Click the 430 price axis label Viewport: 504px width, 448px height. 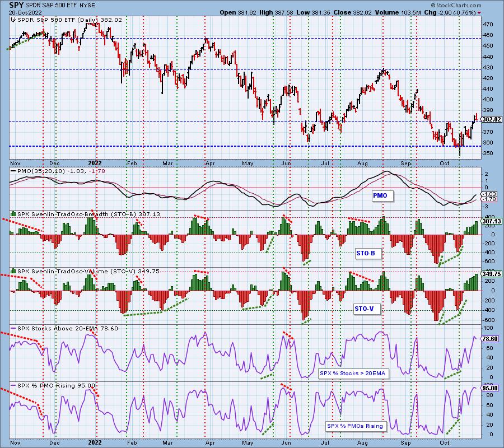click(x=489, y=68)
